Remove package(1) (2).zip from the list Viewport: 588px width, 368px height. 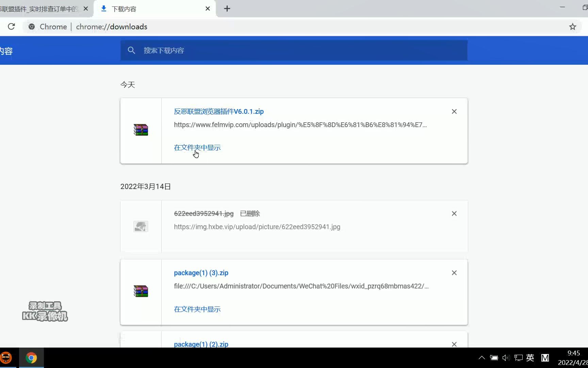(x=454, y=344)
